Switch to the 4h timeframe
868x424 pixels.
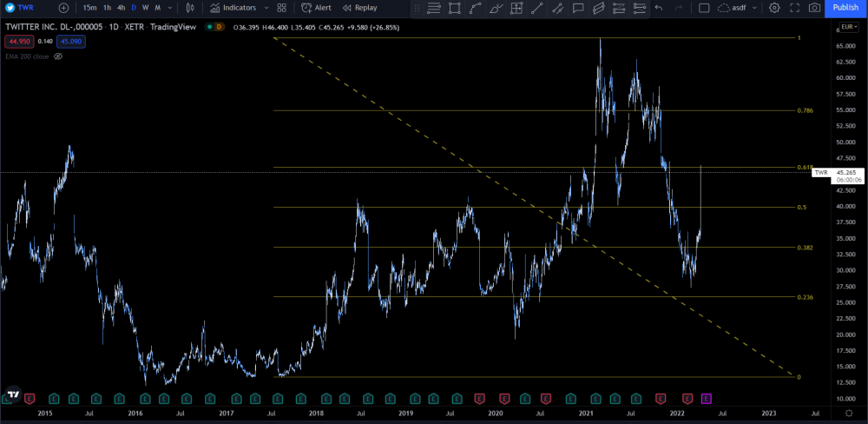pos(122,8)
